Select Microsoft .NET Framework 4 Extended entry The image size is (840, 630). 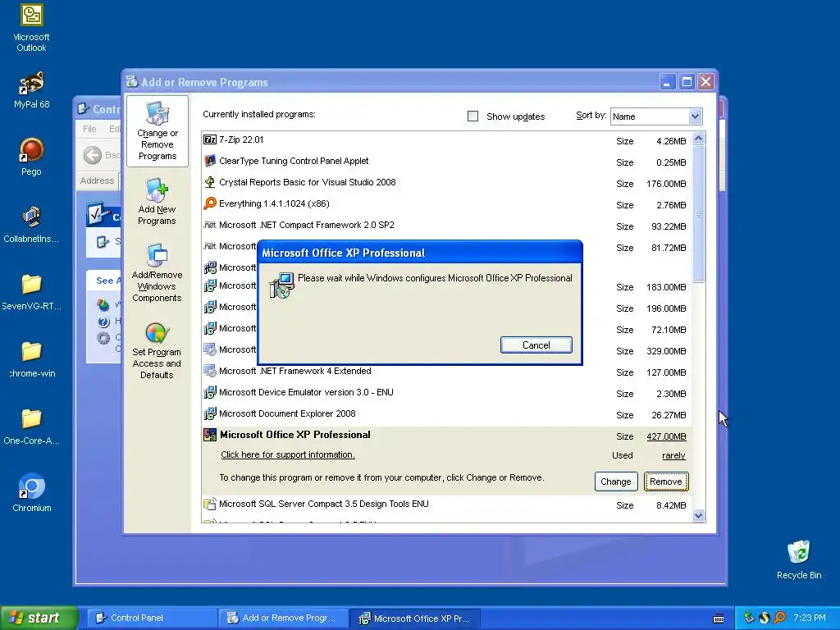(446, 372)
